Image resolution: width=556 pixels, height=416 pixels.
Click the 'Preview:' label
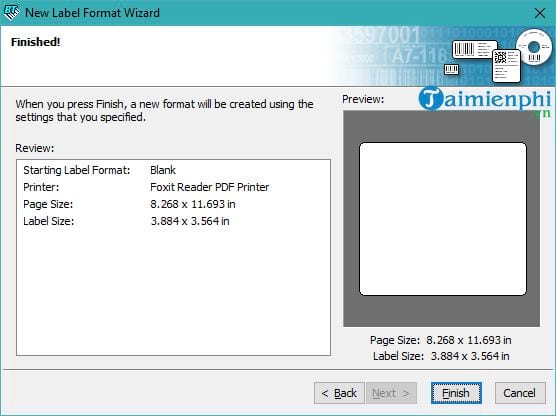[x=363, y=99]
